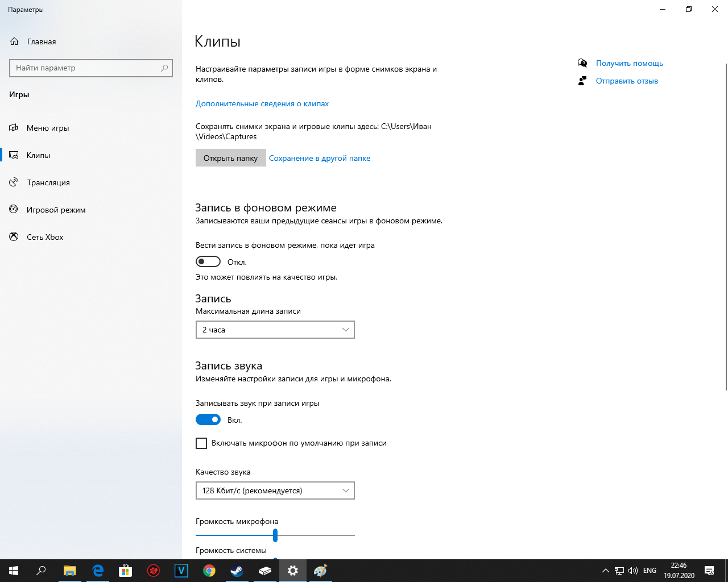
Task: Show hidden tray icons arrow
Action: 605,571
